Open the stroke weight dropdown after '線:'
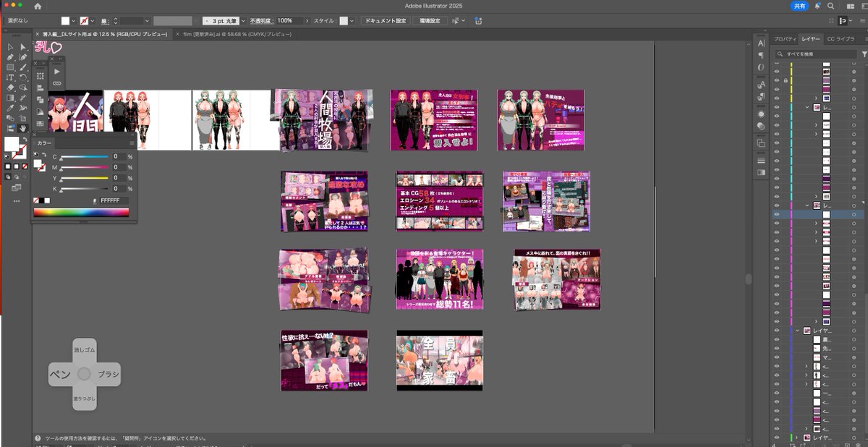Screen dimensions: 868x447 click(146, 21)
